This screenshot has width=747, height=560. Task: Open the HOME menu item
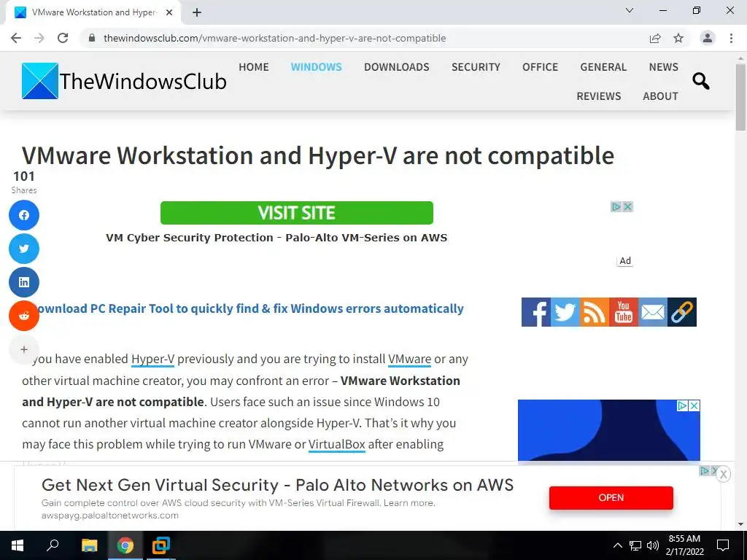pos(253,67)
